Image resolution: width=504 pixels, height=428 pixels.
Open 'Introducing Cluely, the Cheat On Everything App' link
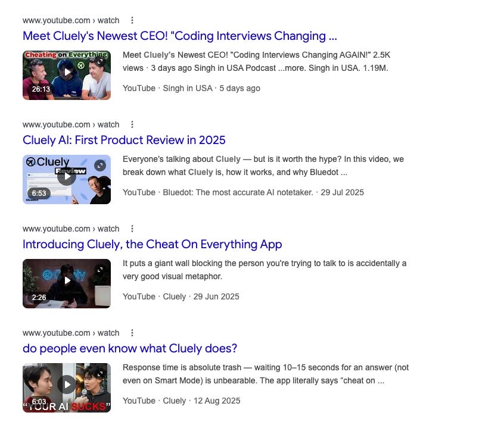[x=153, y=244]
